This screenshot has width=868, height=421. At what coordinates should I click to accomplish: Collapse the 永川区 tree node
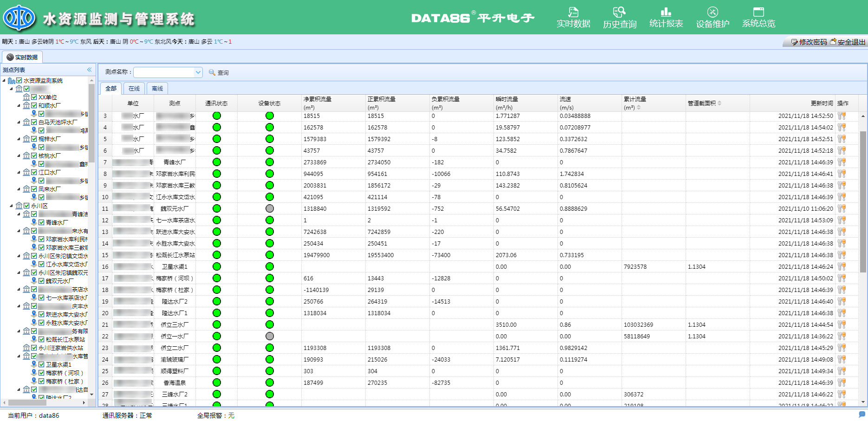pos(11,206)
